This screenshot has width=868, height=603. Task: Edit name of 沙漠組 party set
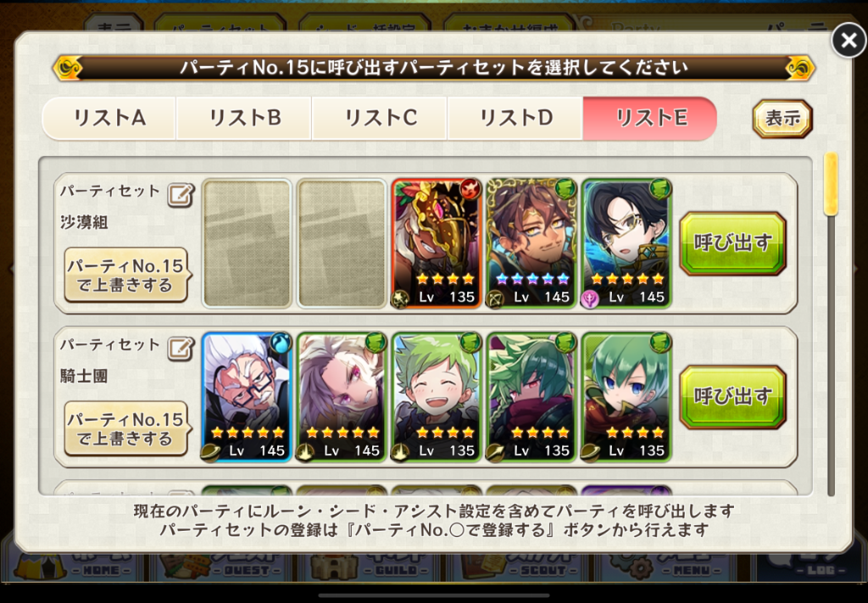click(181, 195)
